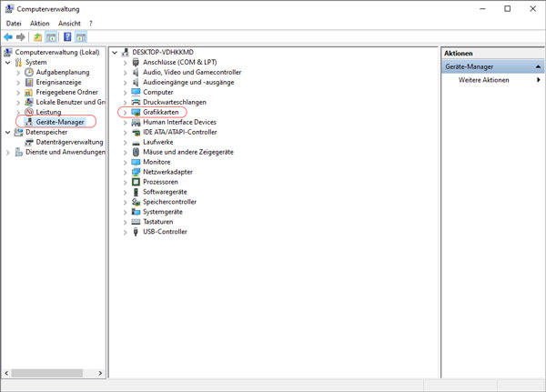The image size is (546, 392).
Task: Expand the Grafikkarten device category
Action: (126, 112)
